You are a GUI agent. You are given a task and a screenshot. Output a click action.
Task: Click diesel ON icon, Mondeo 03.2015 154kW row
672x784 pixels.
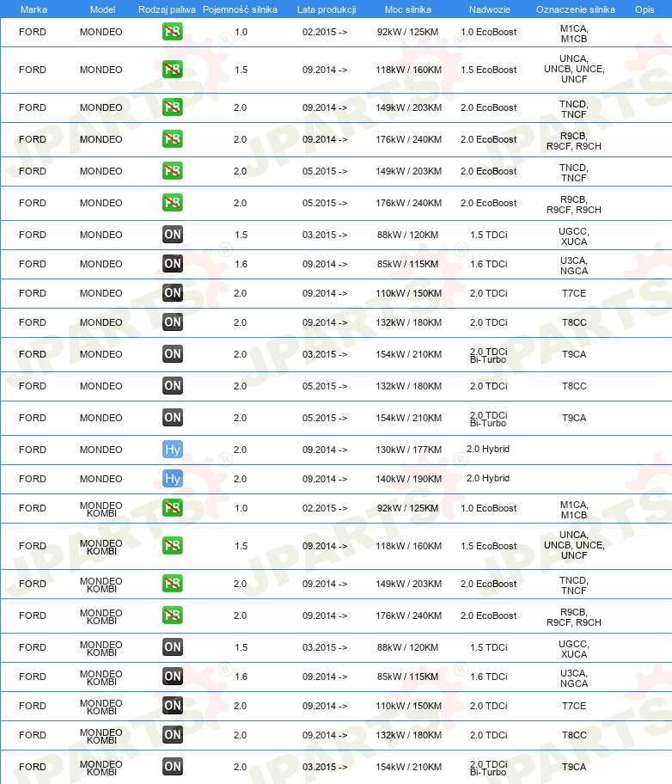173,354
